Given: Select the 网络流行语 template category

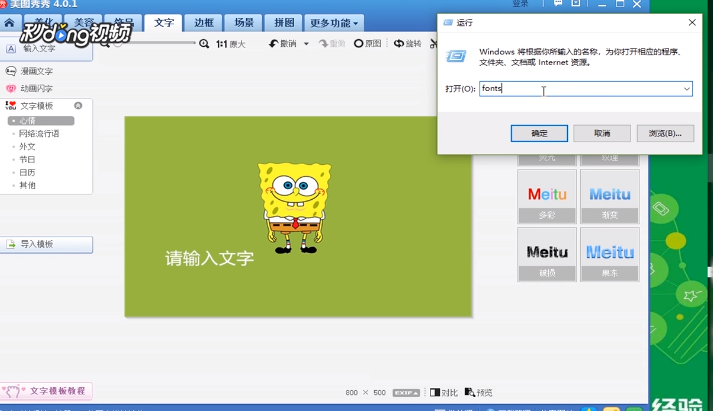Looking at the screenshot, I should (39, 134).
